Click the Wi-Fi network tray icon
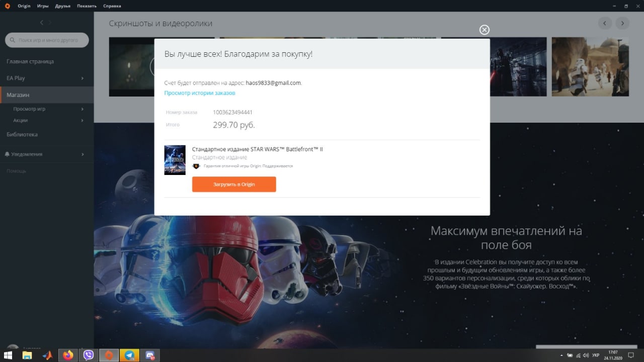Viewport: 644px width, 362px height. (578, 355)
